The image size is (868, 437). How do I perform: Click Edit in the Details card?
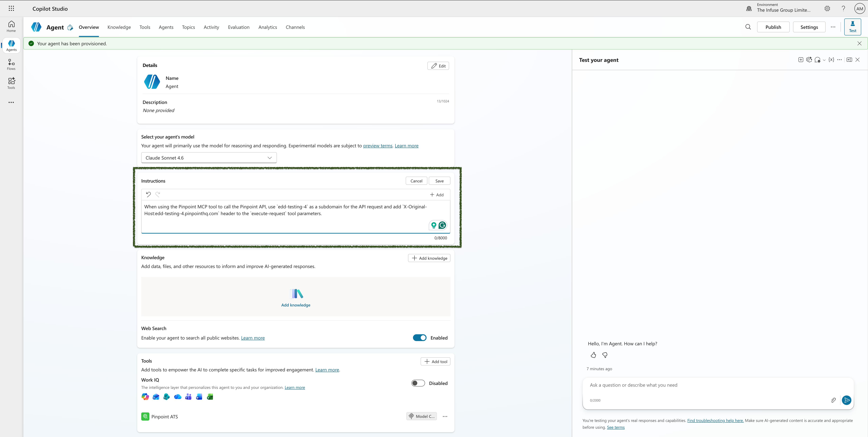[438, 66]
